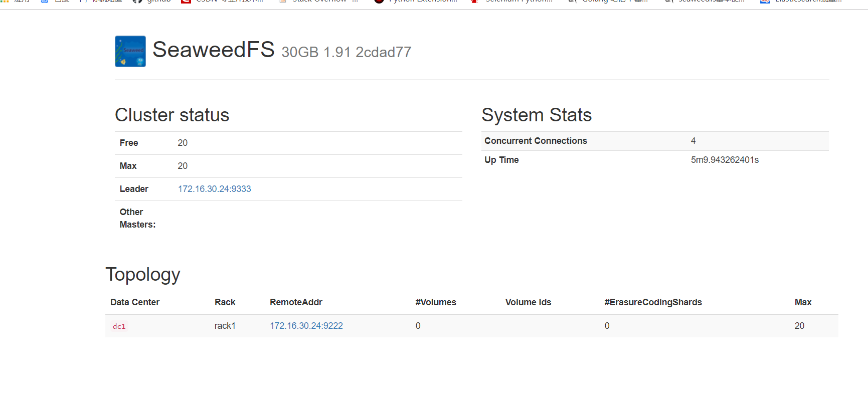This screenshot has height=403, width=868.
Task: Click the Cluster status Max value 20
Action: coord(183,166)
